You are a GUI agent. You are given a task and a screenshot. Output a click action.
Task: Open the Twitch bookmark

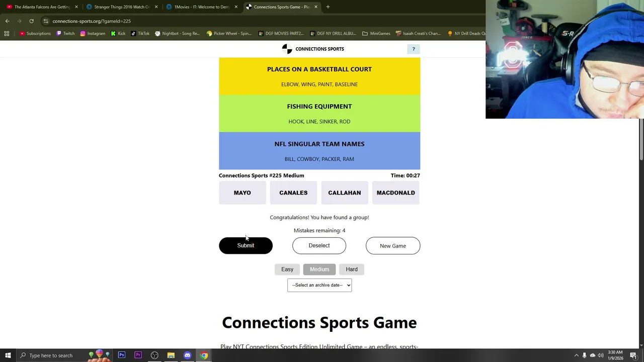click(x=65, y=34)
